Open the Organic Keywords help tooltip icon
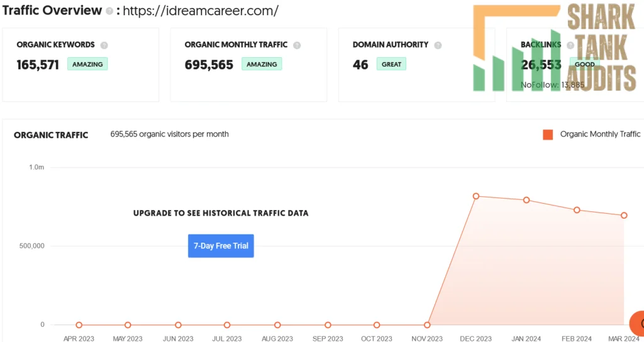Image resolution: width=644 pixels, height=342 pixels. (104, 45)
